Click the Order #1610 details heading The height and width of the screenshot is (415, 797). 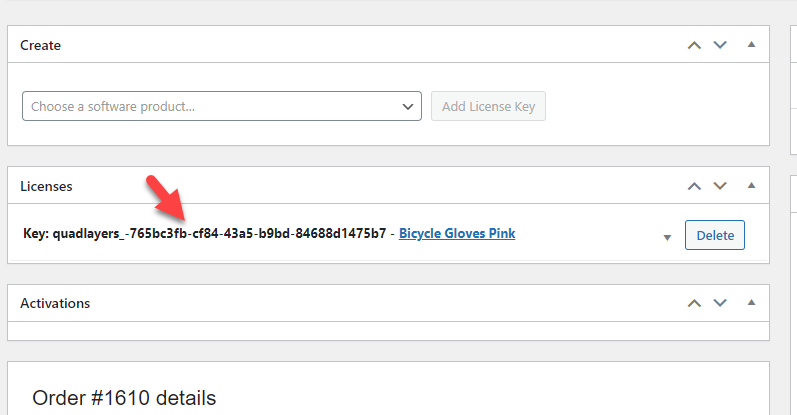124,398
